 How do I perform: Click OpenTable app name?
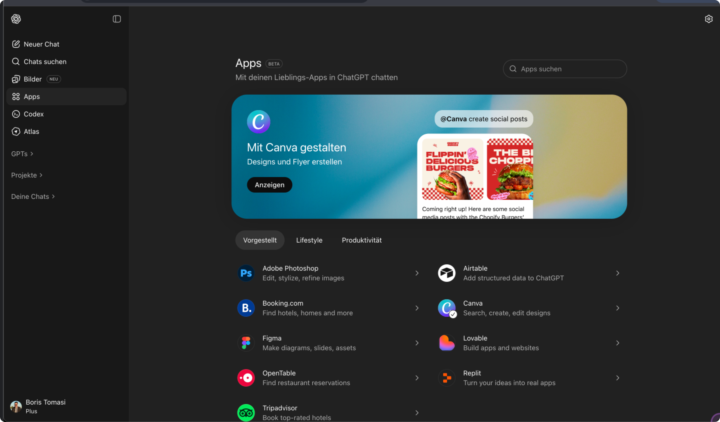click(x=279, y=373)
